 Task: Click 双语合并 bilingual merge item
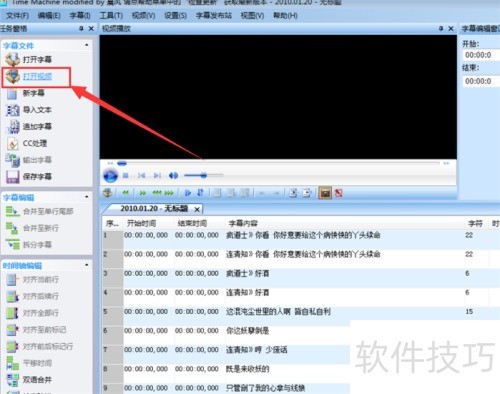point(37,380)
